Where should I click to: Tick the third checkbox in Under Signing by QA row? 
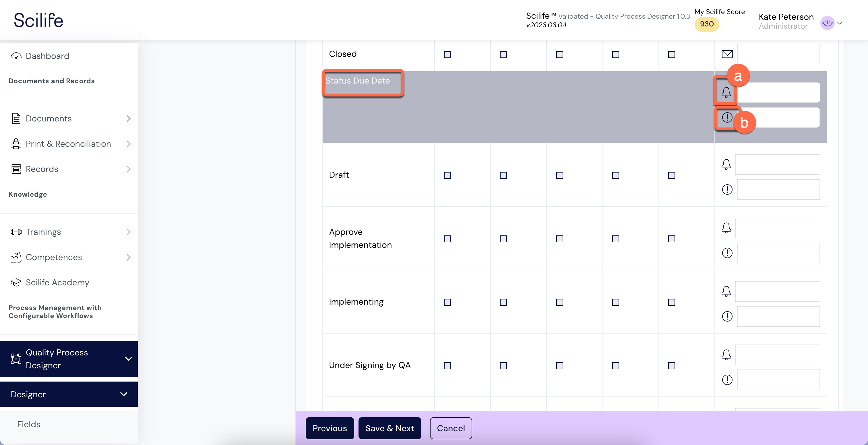point(559,365)
